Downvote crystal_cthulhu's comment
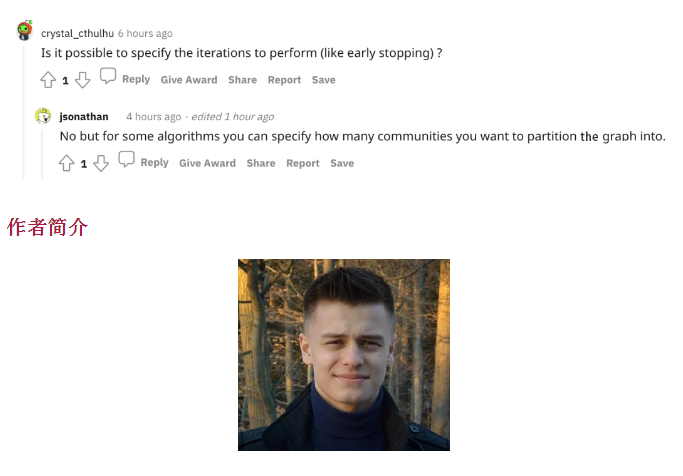Viewport: 683px width, 476px height. click(82, 80)
